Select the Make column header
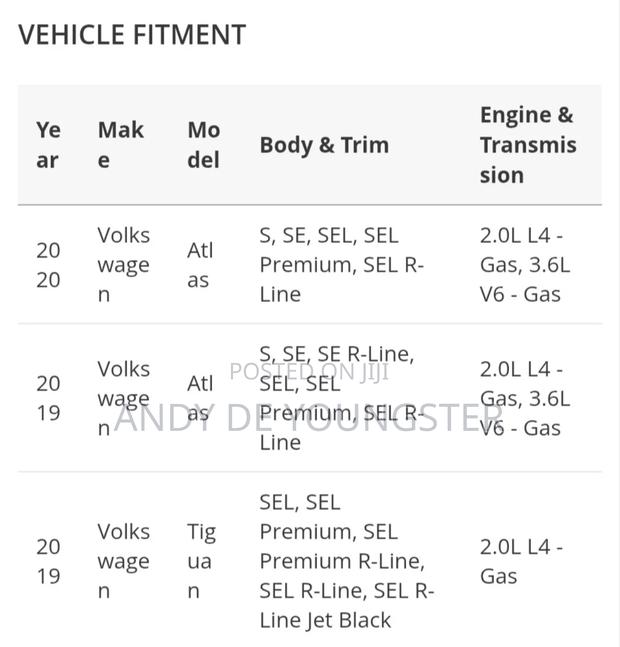This screenshot has height=647, width=620. tap(121, 145)
